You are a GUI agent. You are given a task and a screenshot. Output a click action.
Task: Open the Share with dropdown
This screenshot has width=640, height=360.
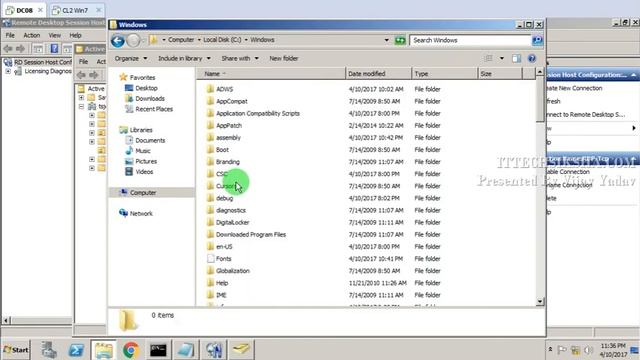[x=240, y=58]
